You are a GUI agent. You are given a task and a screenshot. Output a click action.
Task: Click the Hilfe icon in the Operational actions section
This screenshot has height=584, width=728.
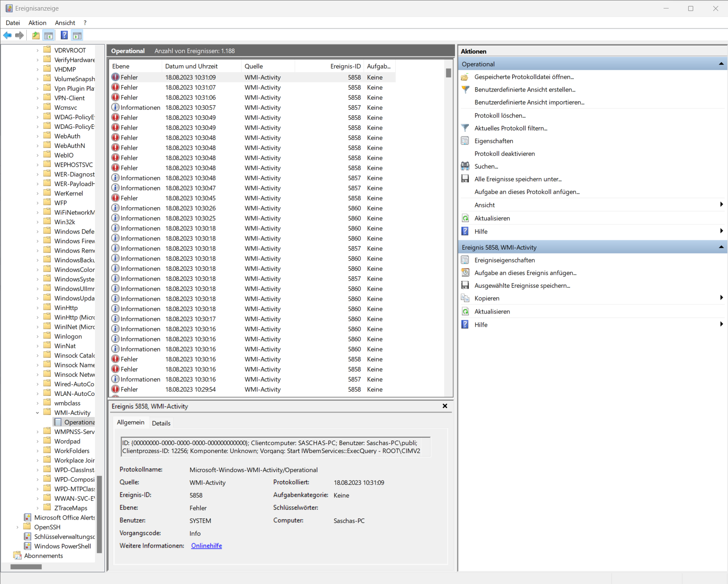click(465, 231)
